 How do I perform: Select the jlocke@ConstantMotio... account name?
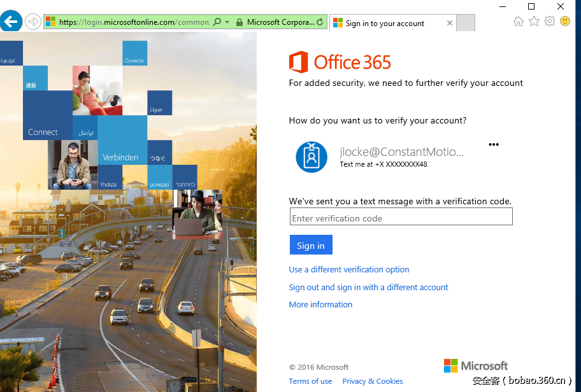click(x=401, y=151)
